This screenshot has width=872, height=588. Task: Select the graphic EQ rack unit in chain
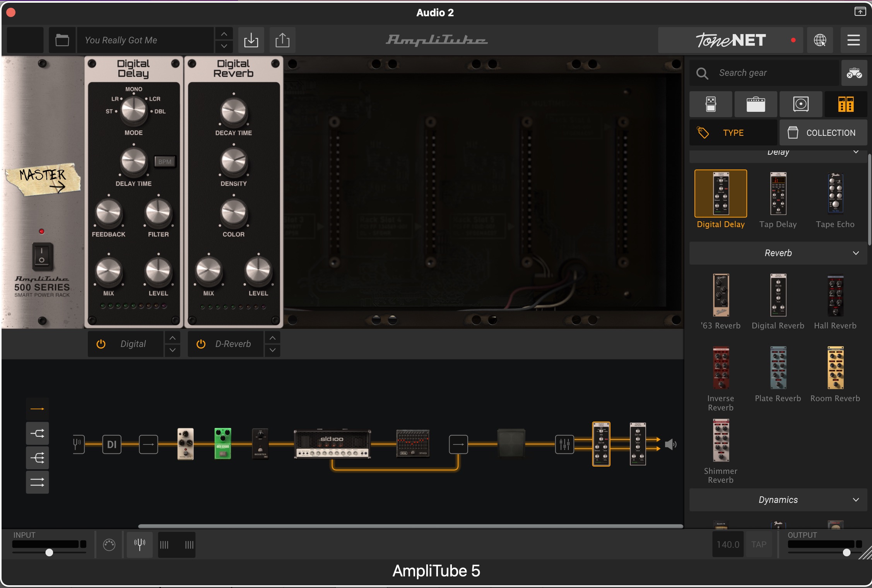pos(413,443)
